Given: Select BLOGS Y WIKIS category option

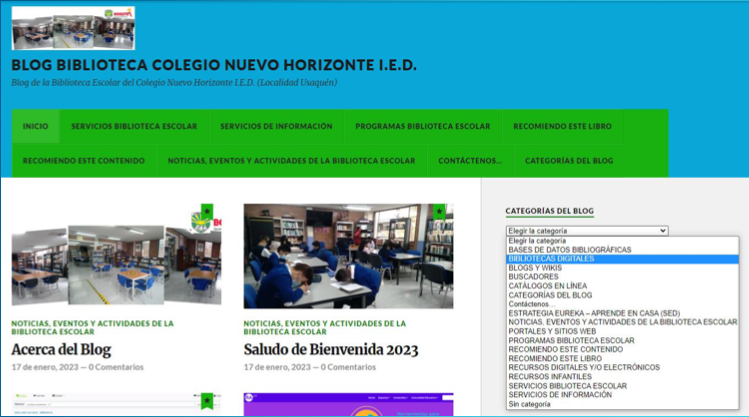Looking at the screenshot, I should pyautogui.click(x=622, y=268).
